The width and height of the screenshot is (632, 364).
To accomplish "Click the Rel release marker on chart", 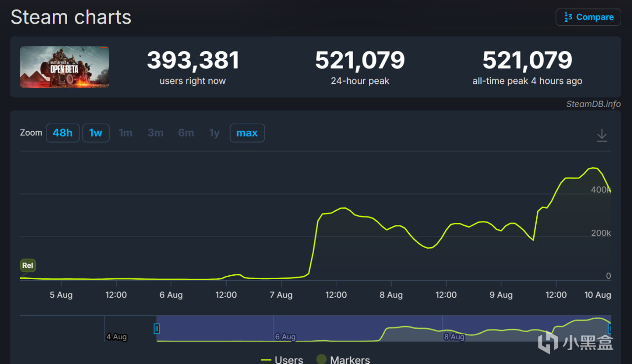I will (28, 265).
